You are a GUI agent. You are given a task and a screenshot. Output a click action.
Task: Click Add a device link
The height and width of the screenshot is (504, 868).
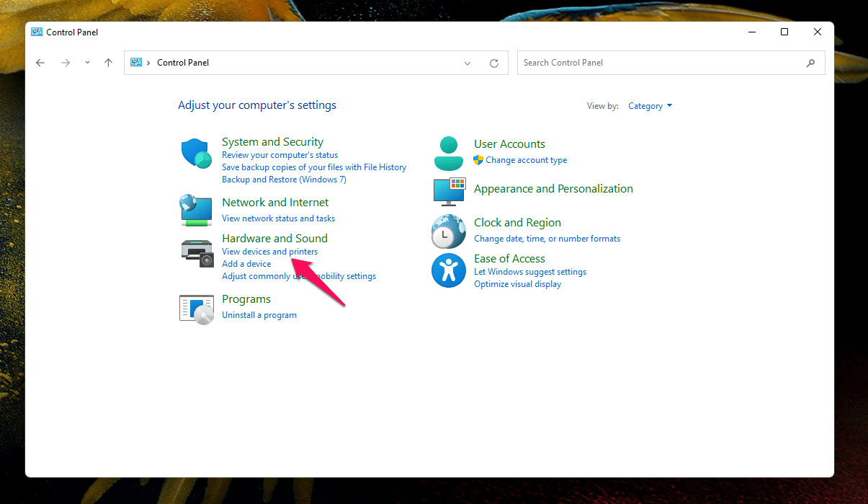point(246,264)
